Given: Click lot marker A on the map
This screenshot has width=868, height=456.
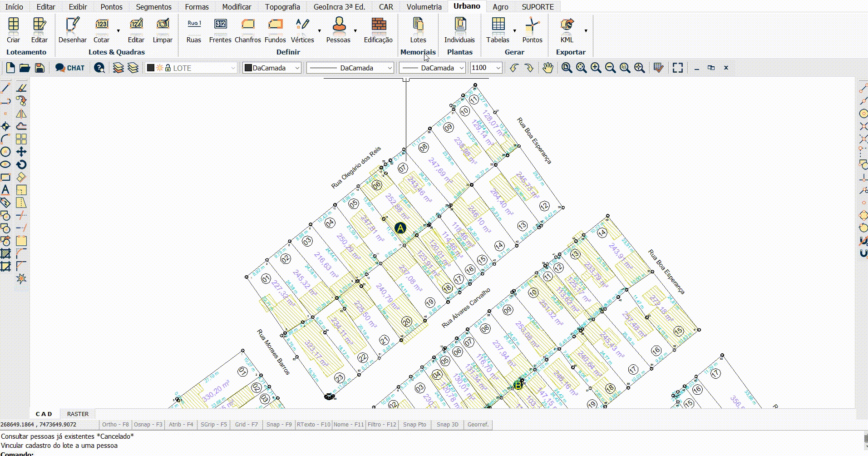Looking at the screenshot, I should 400,228.
